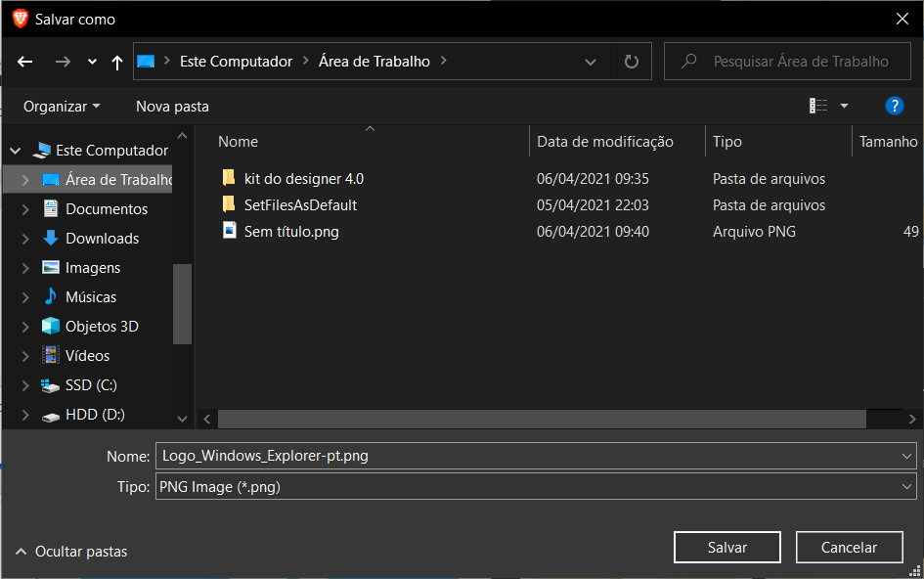Open the blue Help question mark
The width and height of the screenshot is (924, 579).
pos(894,106)
